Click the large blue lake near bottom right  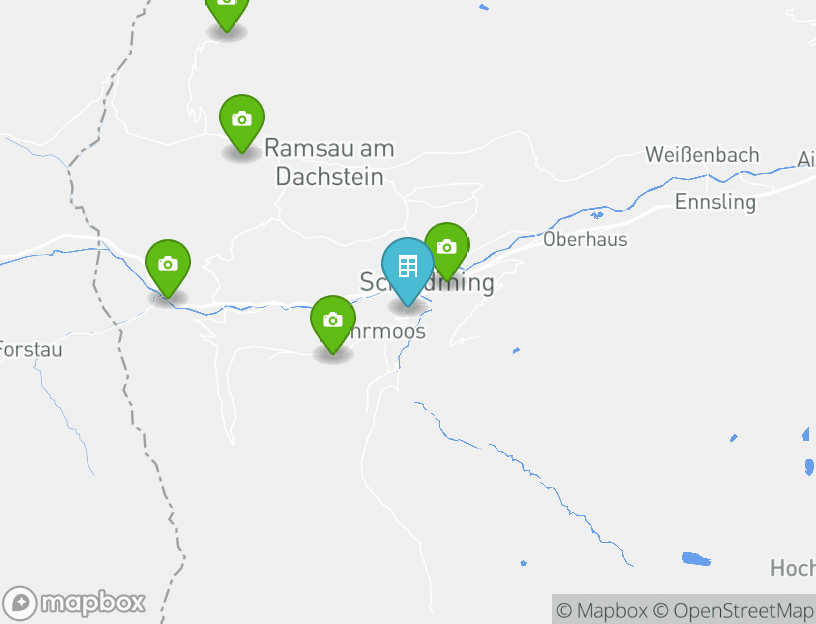pos(696,559)
